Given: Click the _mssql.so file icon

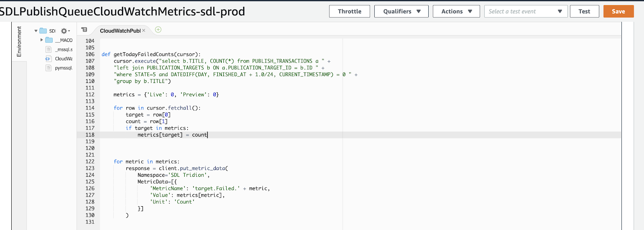Looking at the screenshot, I should pyautogui.click(x=49, y=49).
